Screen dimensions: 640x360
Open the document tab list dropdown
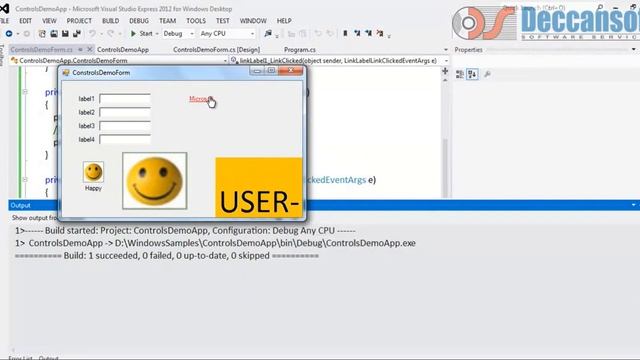coord(445,50)
